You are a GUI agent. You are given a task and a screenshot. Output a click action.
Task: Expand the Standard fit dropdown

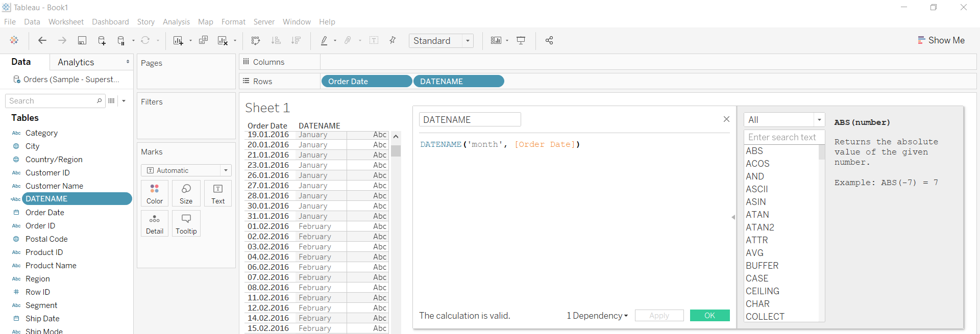coord(468,41)
